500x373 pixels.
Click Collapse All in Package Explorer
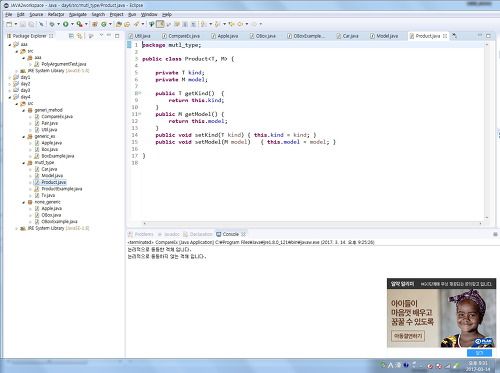tap(71, 36)
